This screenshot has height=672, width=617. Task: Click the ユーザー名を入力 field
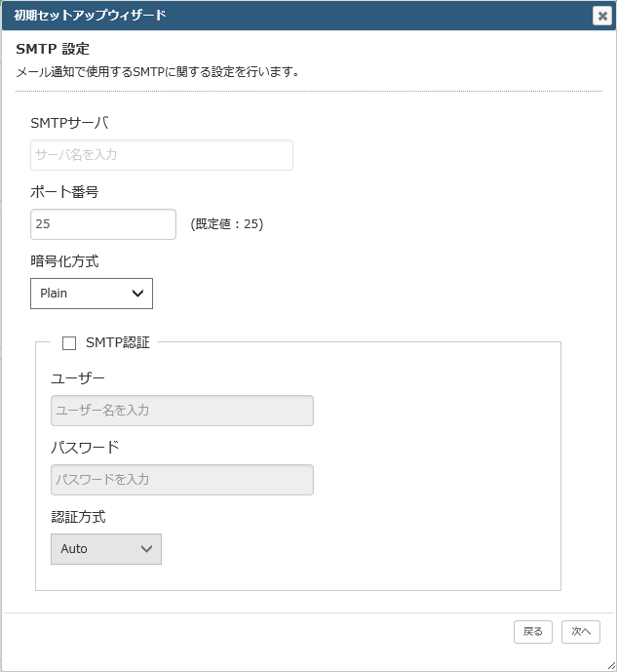pos(182,411)
